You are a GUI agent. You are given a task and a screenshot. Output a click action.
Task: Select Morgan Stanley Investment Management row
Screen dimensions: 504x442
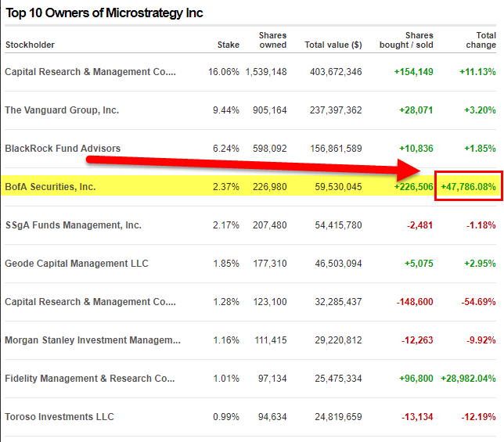pos(92,340)
